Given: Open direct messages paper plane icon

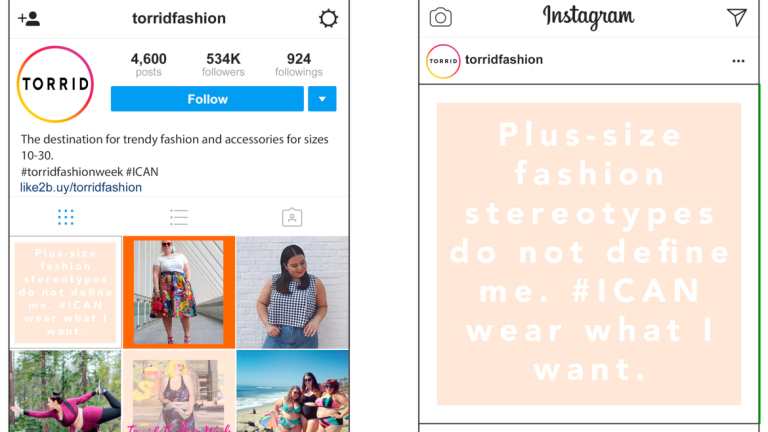Looking at the screenshot, I should (736, 17).
